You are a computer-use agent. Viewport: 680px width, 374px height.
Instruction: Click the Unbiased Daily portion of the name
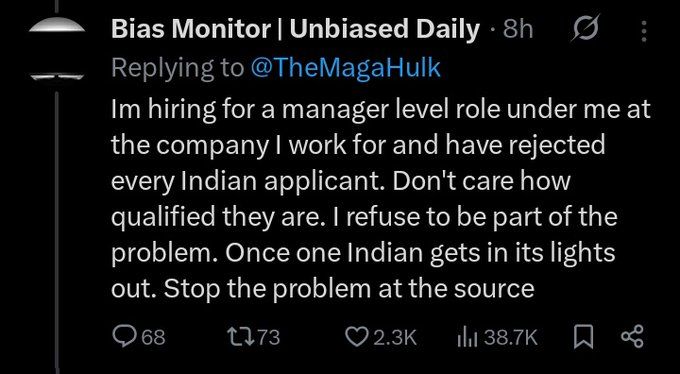tap(384, 30)
